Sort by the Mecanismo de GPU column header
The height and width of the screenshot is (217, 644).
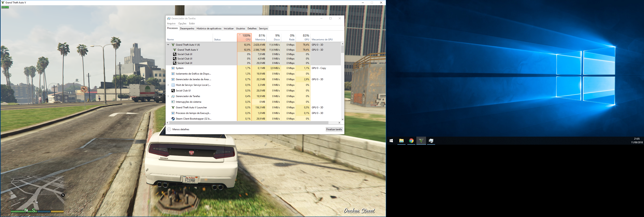(325, 37)
